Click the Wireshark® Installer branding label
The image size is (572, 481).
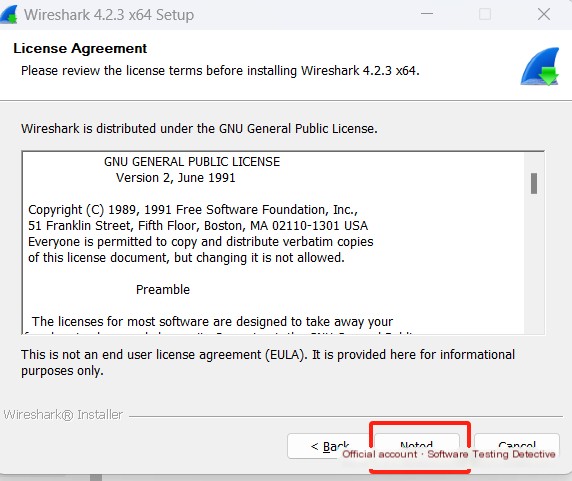63,415
